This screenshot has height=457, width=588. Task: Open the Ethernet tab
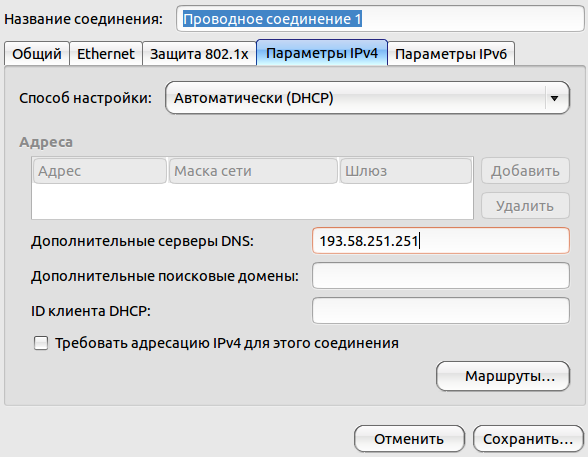coord(106,54)
